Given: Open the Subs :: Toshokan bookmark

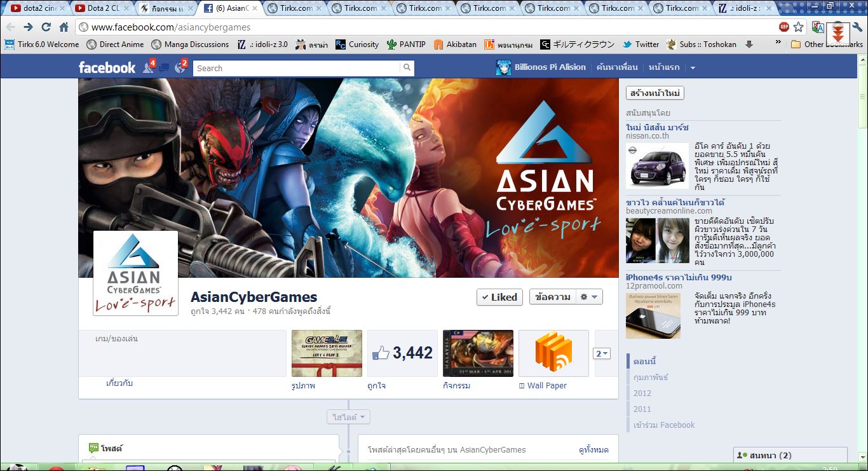Looking at the screenshot, I should tap(702, 44).
